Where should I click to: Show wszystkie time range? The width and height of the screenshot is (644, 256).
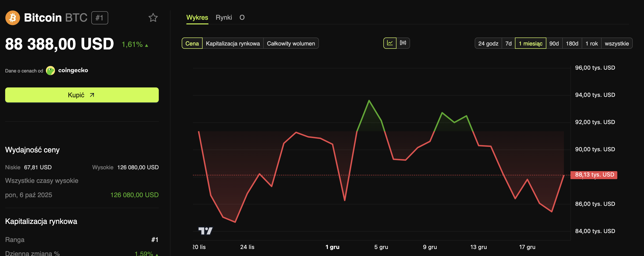coord(617,44)
